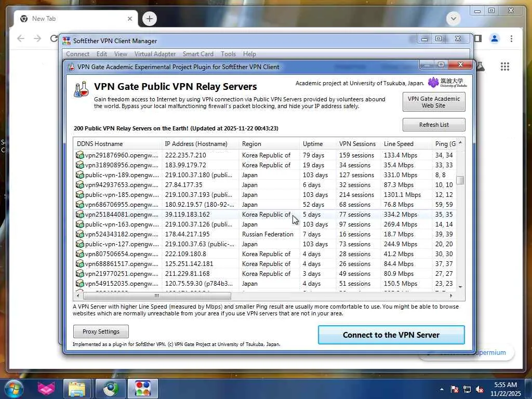Open the Tools menu
This screenshot has height=399, width=532.
click(x=228, y=54)
